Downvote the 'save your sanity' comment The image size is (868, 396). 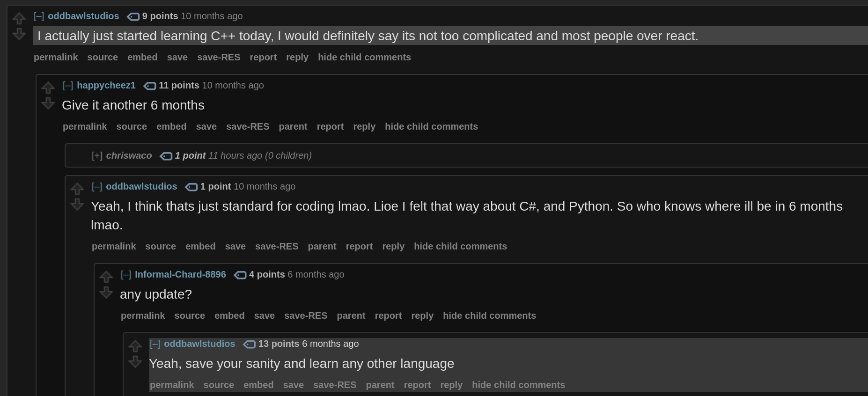[x=135, y=362]
